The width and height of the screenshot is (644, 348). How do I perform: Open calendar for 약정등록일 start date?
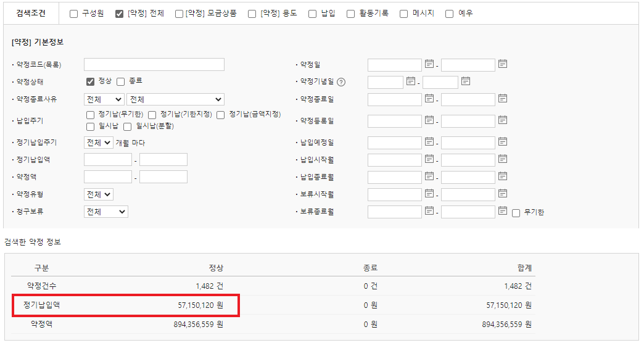point(429,120)
